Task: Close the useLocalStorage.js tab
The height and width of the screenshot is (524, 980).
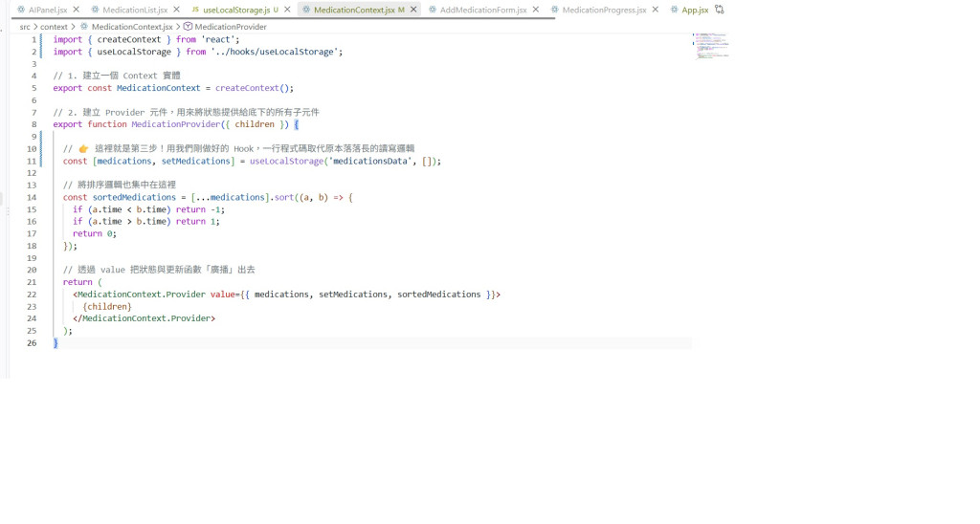Action: (287, 10)
